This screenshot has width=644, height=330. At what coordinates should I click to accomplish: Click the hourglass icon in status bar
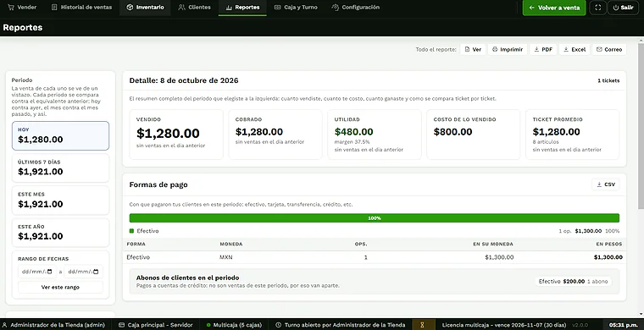tap(422, 325)
